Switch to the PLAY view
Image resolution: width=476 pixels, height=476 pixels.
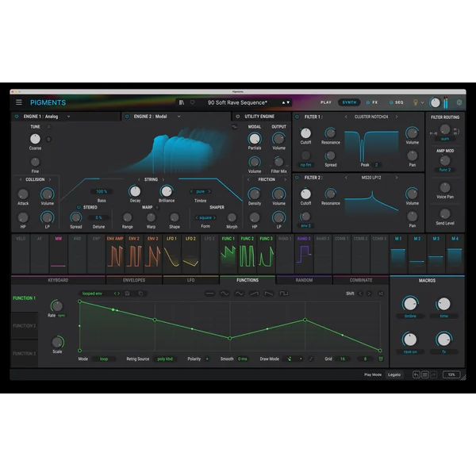coord(326,102)
